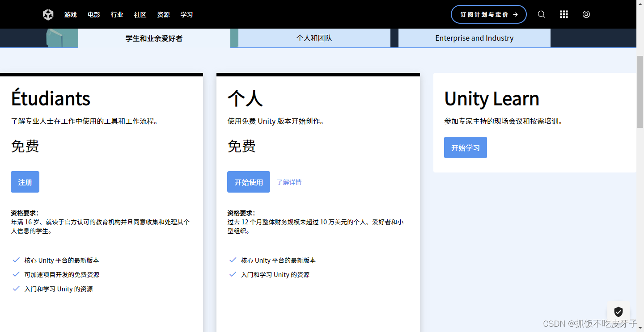
Task: Open the 电影 menu
Action: pyautogui.click(x=94, y=15)
